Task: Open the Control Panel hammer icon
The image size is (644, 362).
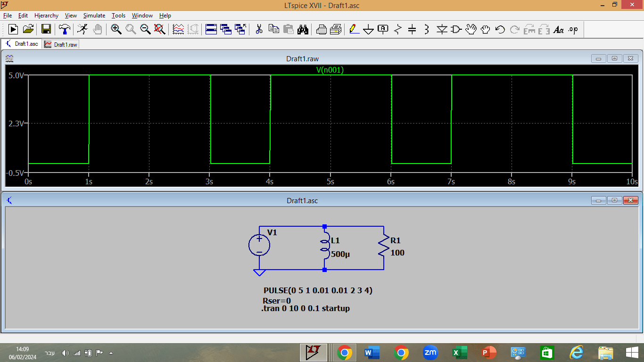Action: click(64, 29)
